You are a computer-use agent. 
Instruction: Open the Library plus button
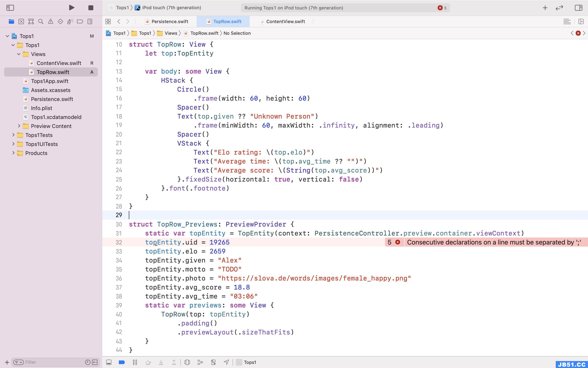[x=545, y=8]
